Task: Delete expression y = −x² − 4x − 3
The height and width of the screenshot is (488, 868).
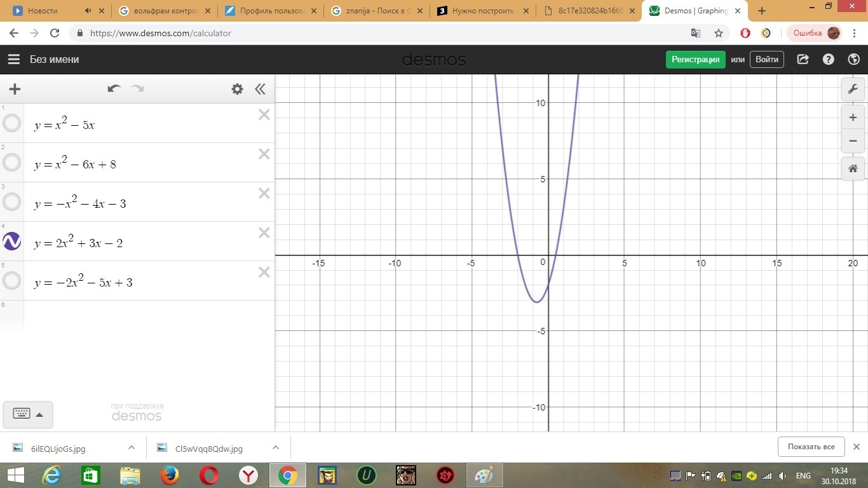Action: point(264,193)
